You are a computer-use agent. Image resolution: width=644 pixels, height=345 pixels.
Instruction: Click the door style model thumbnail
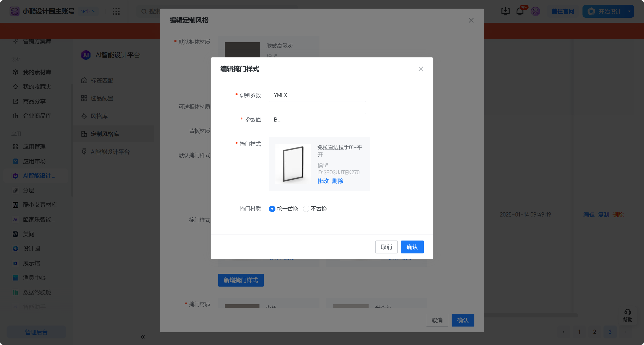pos(293,164)
